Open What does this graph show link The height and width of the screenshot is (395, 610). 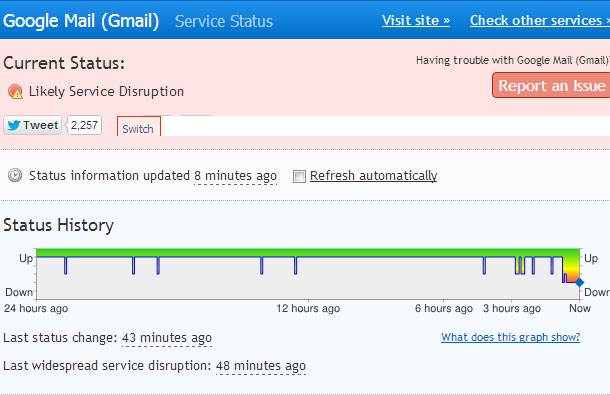(x=510, y=337)
